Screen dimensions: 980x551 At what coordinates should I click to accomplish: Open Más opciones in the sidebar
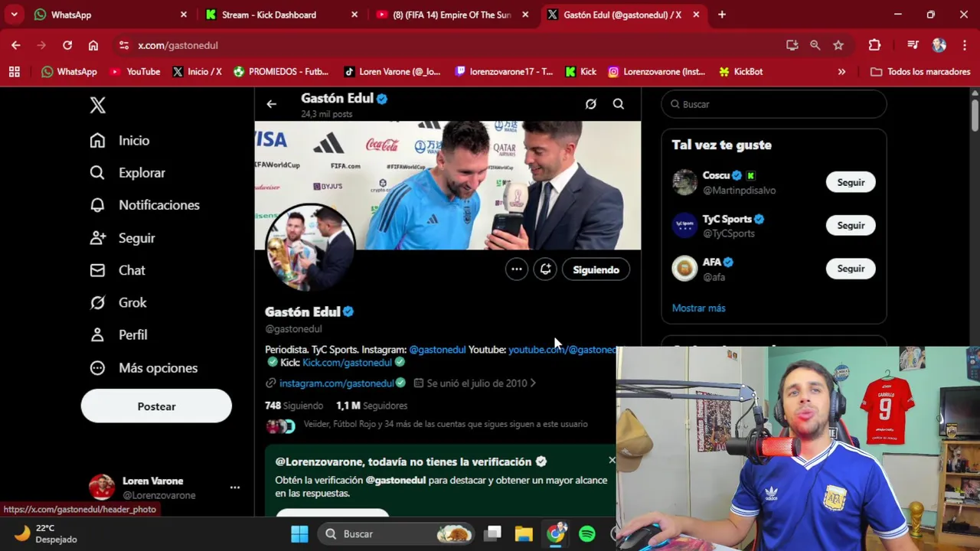(x=143, y=368)
